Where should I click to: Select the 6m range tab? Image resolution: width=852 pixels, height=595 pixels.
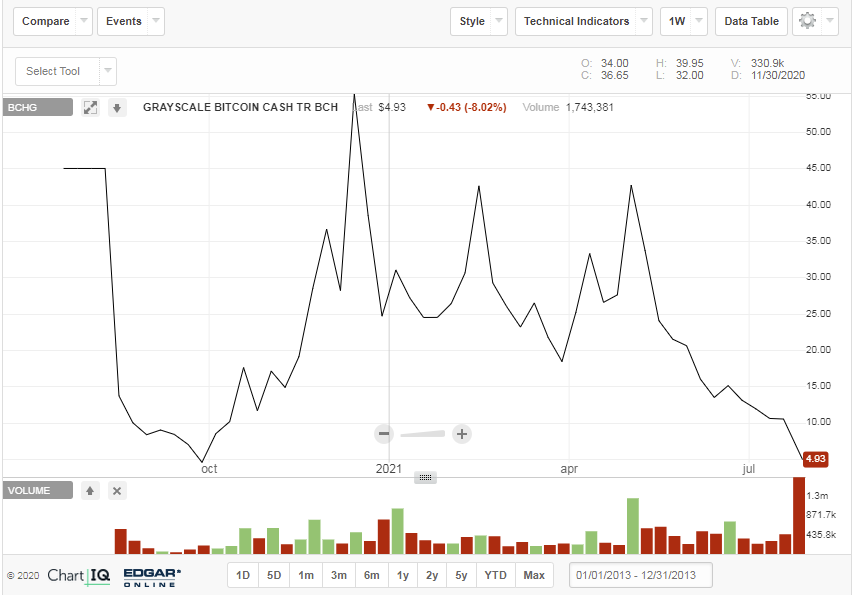(372, 575)
